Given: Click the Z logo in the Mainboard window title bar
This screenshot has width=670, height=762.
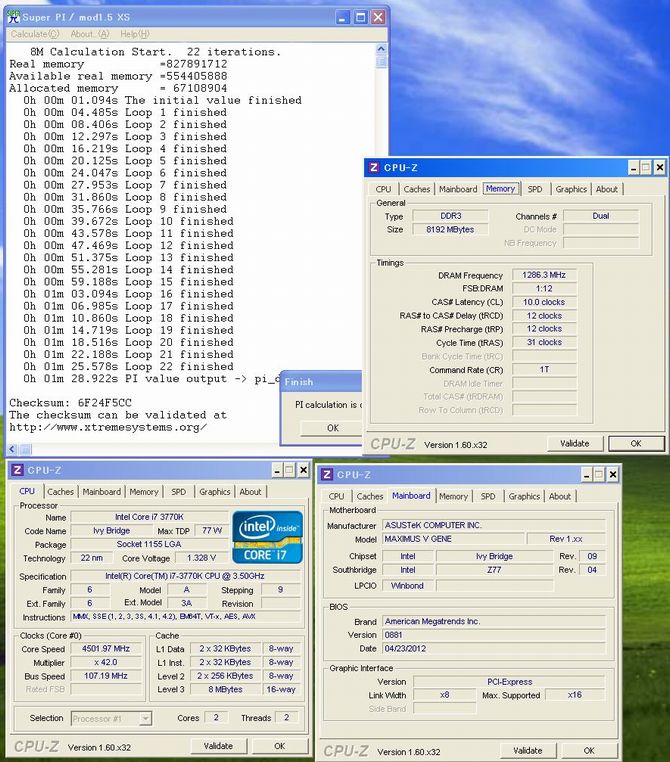Looking at the screenshot, I should [326, 475].
